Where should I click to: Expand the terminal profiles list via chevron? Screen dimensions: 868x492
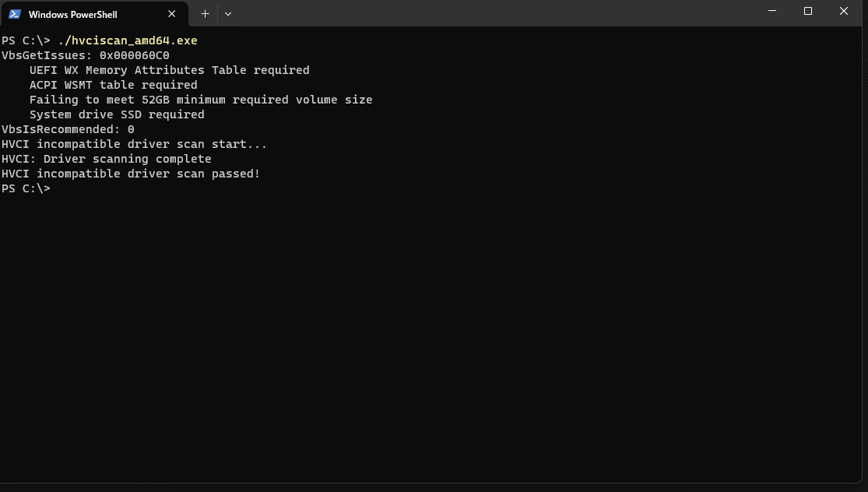click(x=227, y=13)
